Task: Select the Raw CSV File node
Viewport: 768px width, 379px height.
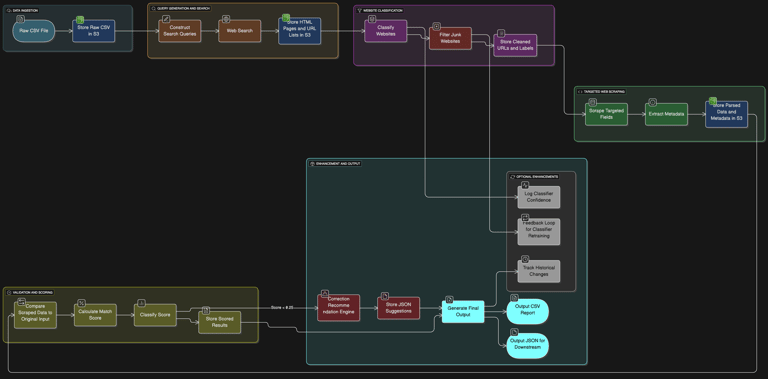Action: 34,31
